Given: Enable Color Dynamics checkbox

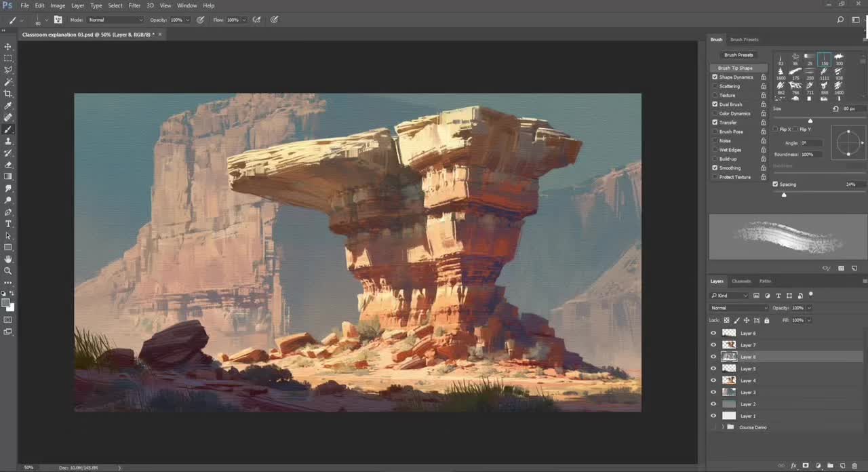Looking at the screenshot, I should (x=715, y=113).
